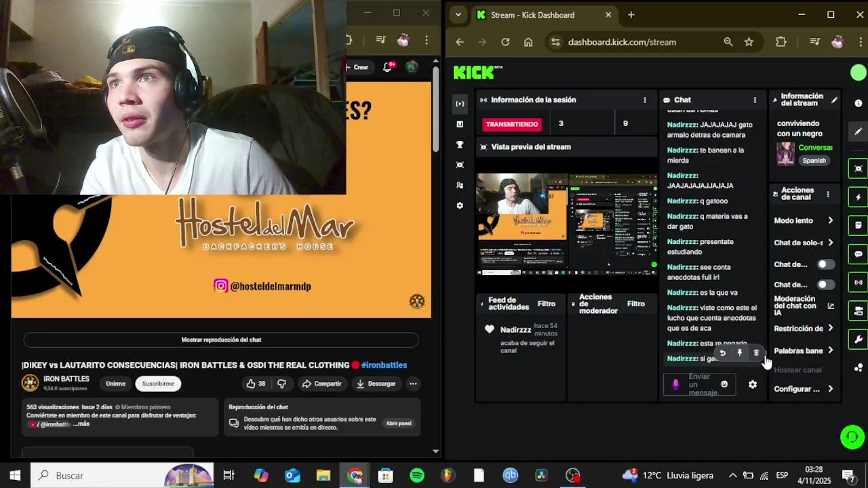This screenshot has height=488, width=868.
Task: Open chat settings gear next to message box
Action: 752,384
